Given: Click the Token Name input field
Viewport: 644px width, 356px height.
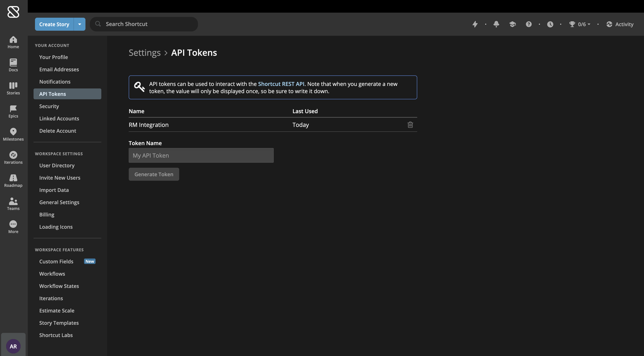Looking at the screenshot, I should point(201,155).
